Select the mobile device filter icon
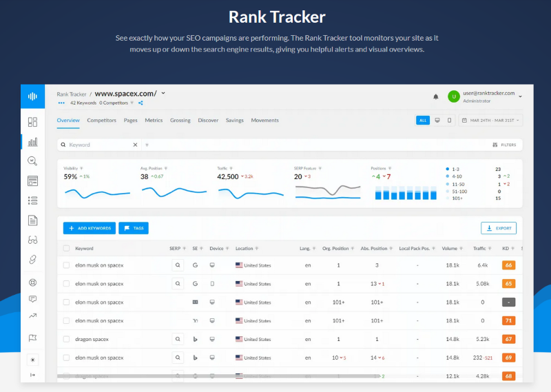551x392 pixels. click(449, 121)
